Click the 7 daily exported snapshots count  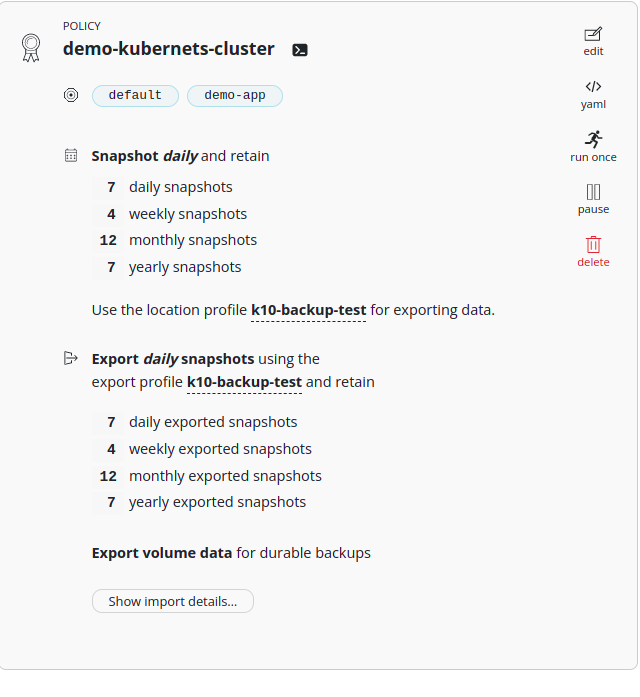click(111, 422)
